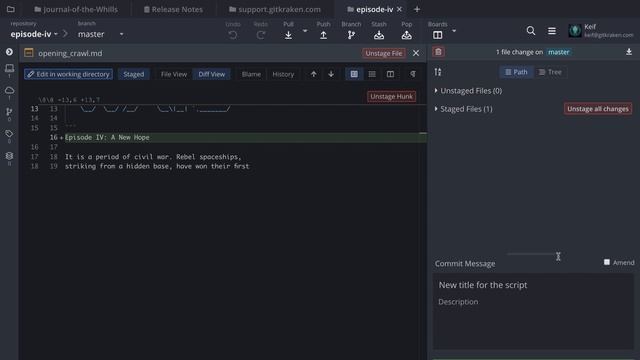Open the hamburger menu icon
Image resolution: width=640 pixels, height=360 pixels.
[552, 31]
